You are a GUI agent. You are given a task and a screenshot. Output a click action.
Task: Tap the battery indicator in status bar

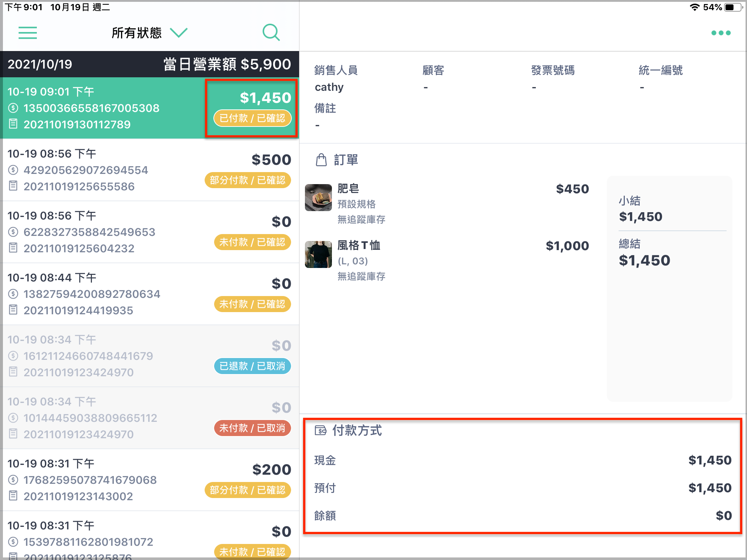(x=733, y=7)
